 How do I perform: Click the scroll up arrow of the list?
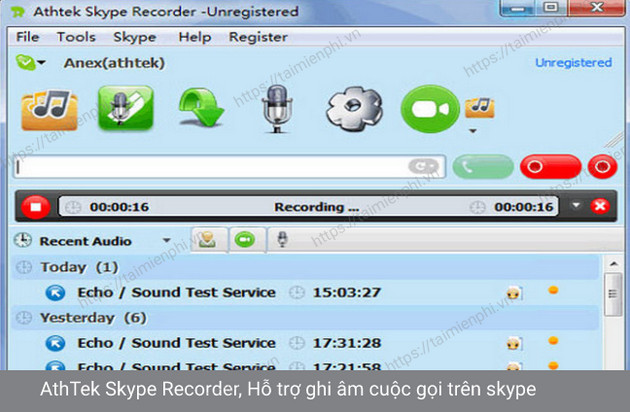614,264
